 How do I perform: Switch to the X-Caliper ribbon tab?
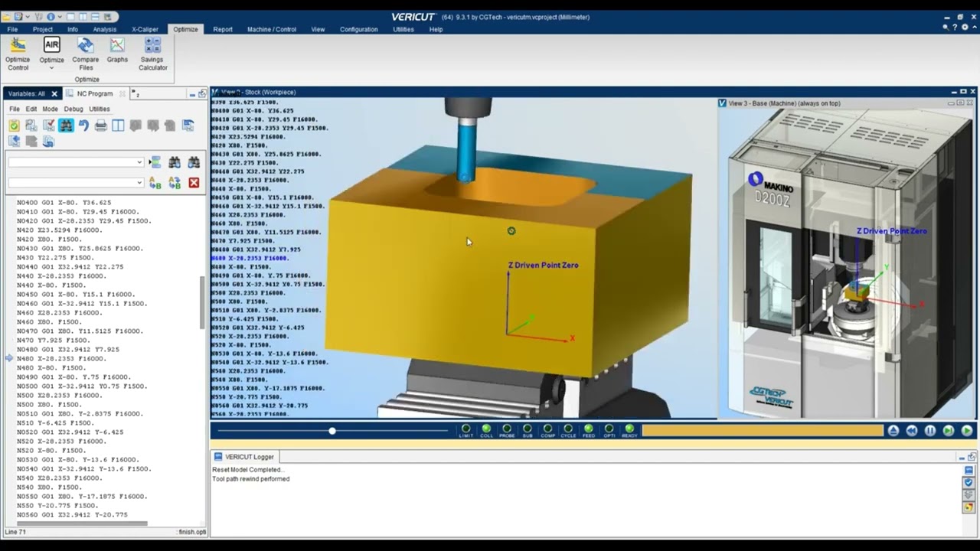(x=145, y=29)
